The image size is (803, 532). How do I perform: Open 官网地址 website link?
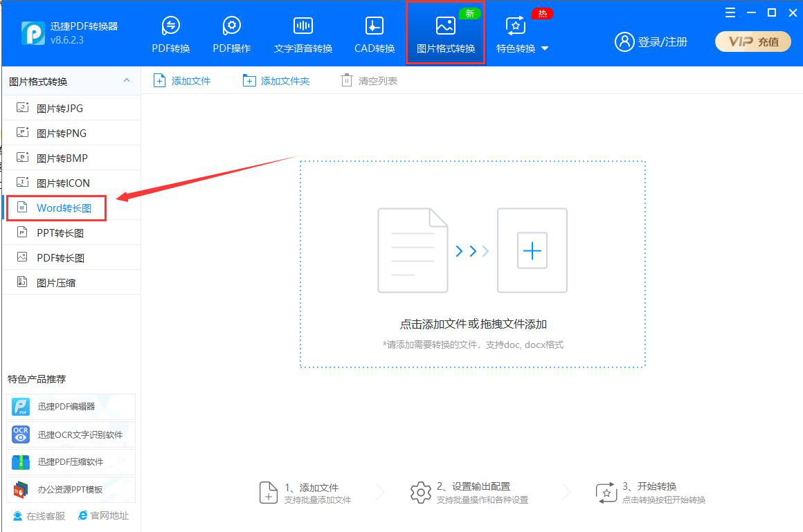(x=103, y=515)
